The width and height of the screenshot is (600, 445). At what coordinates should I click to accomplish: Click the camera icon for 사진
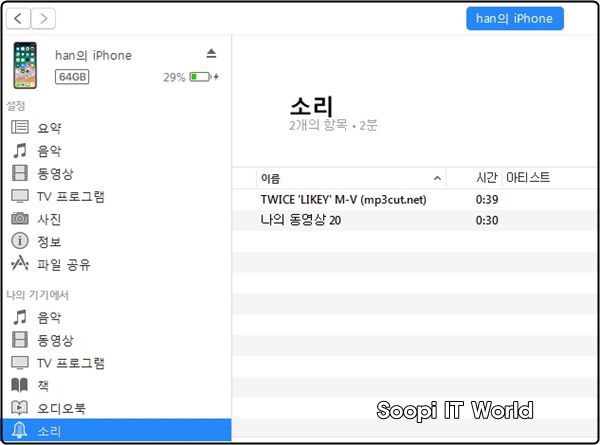[20, 218]
